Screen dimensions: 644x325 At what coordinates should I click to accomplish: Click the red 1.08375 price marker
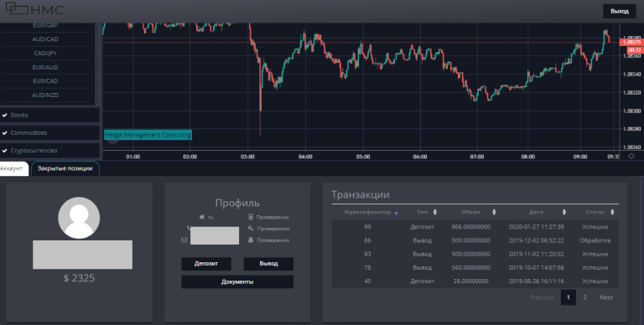(631, 42)
